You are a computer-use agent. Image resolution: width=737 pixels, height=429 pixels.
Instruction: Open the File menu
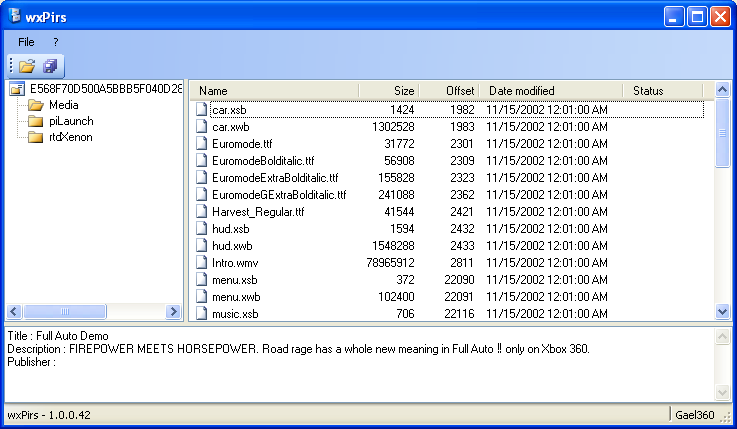(26, 42)
